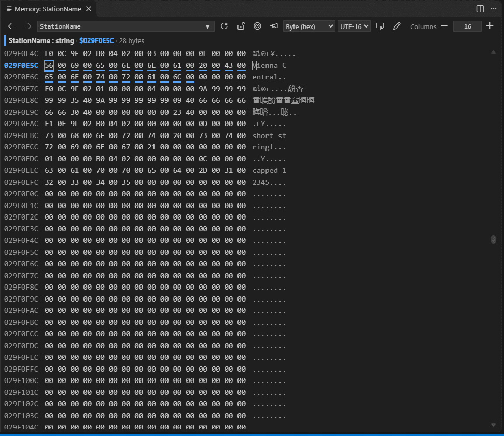Increase columns with the plus button

[x=489, y=26]
